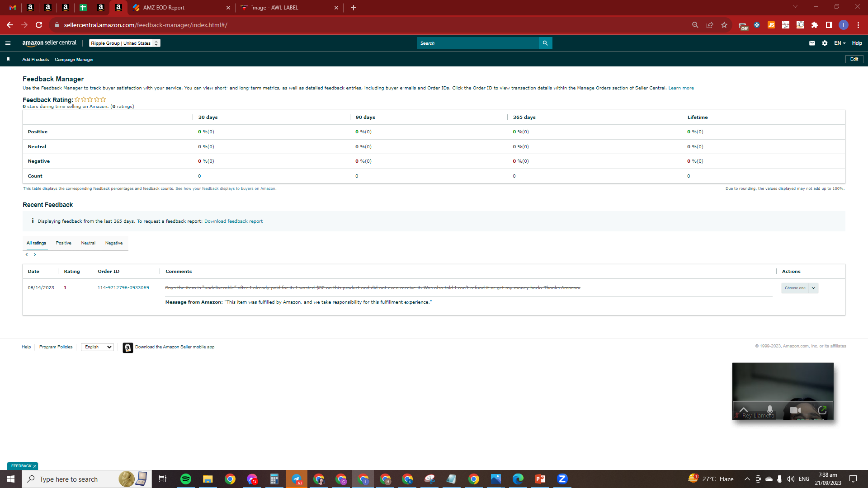Open Seller Central buyer messages envelope icon
This screenshot has width=868, height=488.
coord(812,43)
